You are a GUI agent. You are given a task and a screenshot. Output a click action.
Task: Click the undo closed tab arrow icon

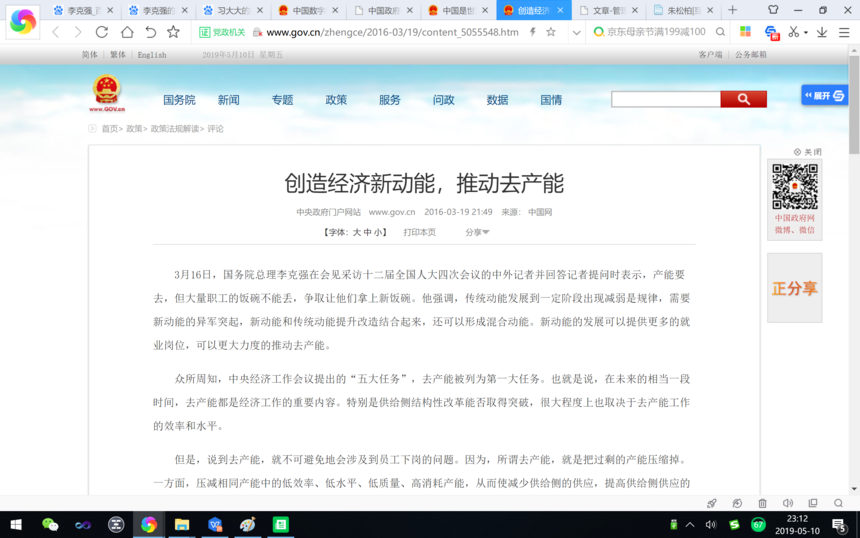pos(150,32)
